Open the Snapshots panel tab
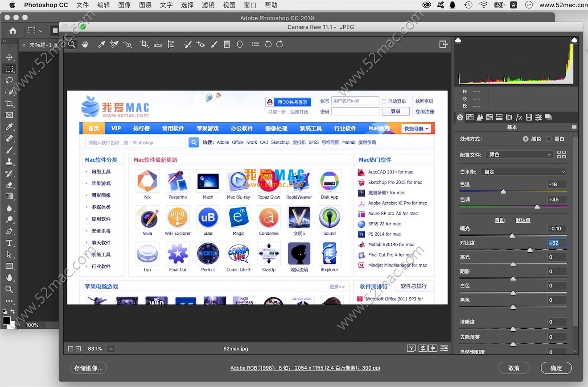The height and width of the screenshot is (387, 588). point(548,117)
